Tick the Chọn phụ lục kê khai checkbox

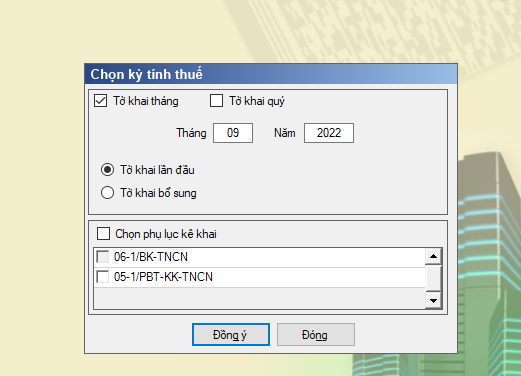click(103, 233)
